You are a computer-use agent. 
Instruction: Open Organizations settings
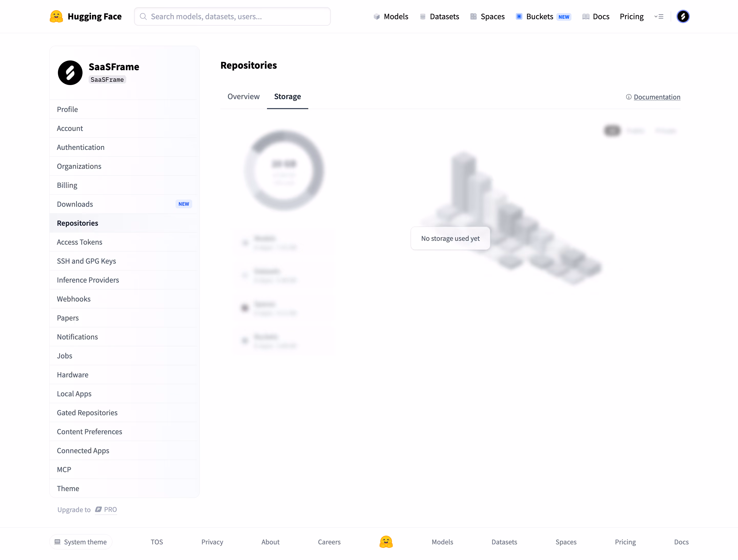tap(125, 166)
